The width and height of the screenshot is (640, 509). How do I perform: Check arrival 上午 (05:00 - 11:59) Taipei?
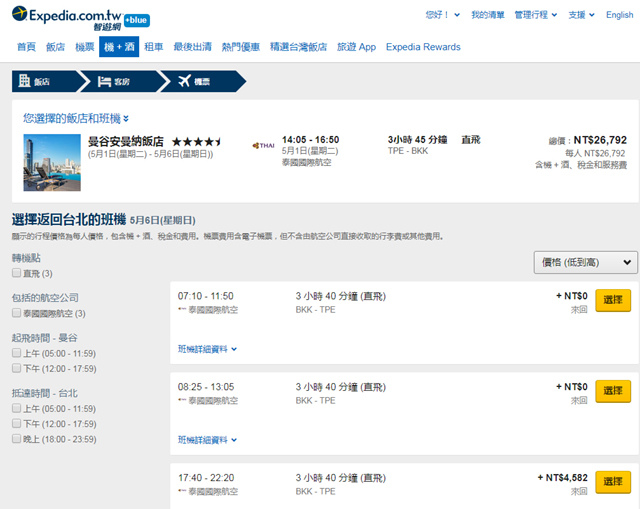pos(16,408)
